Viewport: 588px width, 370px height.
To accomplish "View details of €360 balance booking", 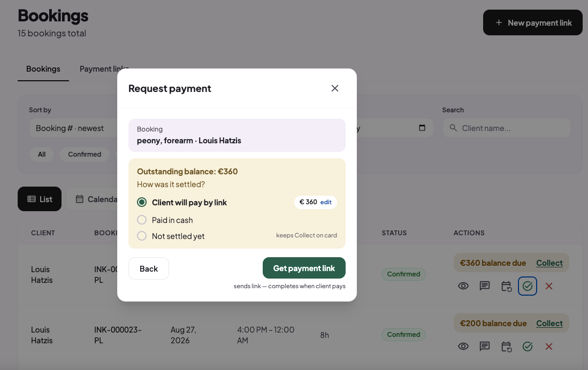I will tap(463, 286).
